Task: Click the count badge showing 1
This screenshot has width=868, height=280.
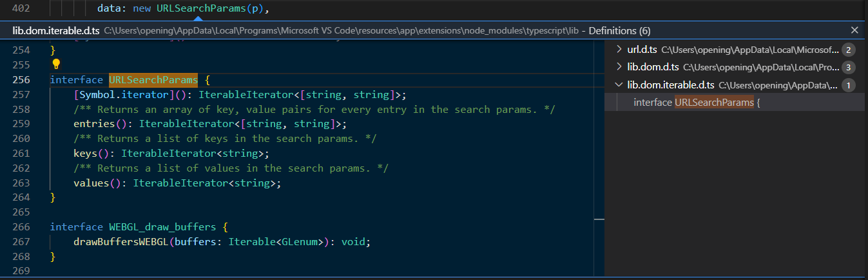Action: point(849,85)
